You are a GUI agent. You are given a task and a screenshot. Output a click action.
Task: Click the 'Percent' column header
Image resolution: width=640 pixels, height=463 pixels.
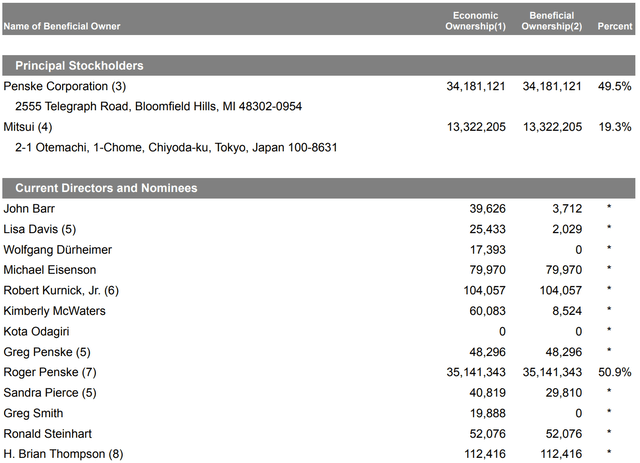(x=615, y=26)
